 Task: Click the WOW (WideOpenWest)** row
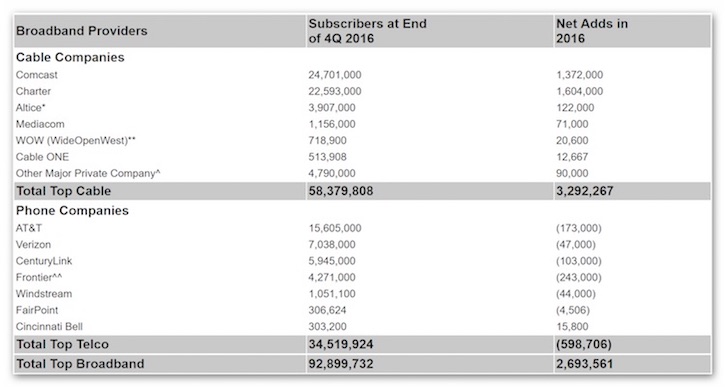(362, 141)
